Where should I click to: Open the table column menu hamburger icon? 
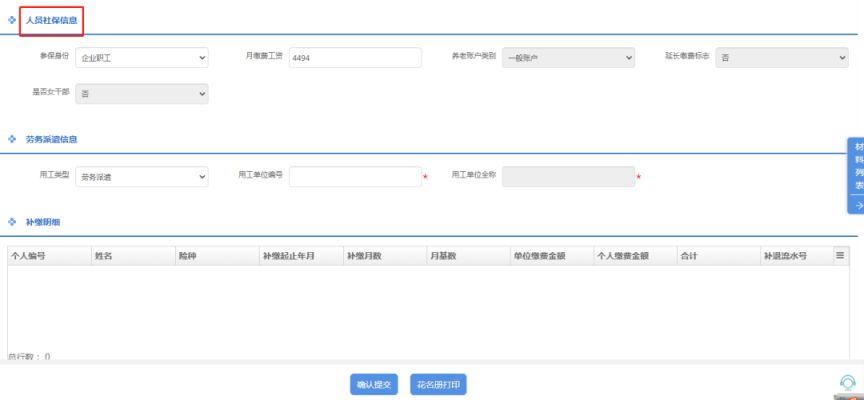coord(840,256)
